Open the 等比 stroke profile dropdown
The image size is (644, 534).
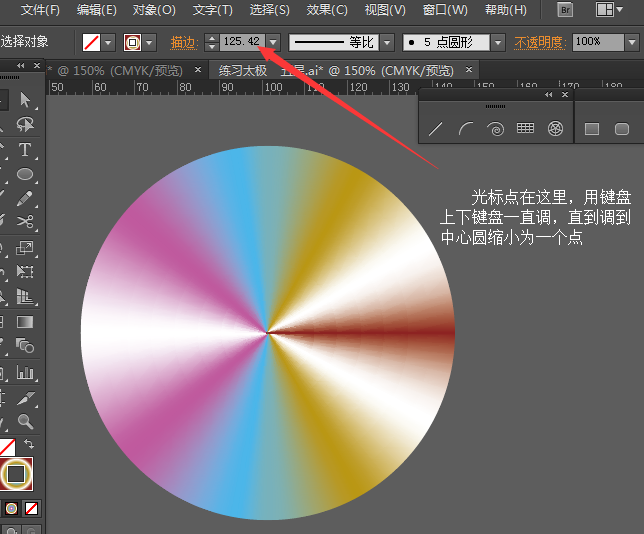coord(387,42)
